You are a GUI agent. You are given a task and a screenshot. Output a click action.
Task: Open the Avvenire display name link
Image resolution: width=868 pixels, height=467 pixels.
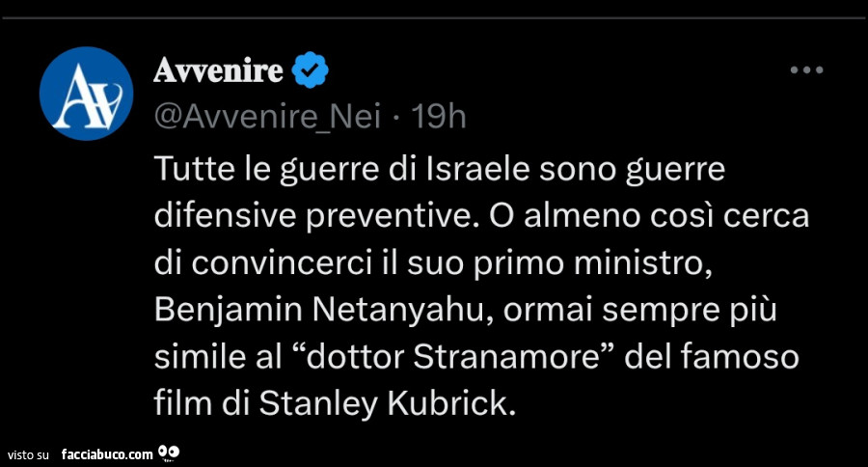click(218, 69)
